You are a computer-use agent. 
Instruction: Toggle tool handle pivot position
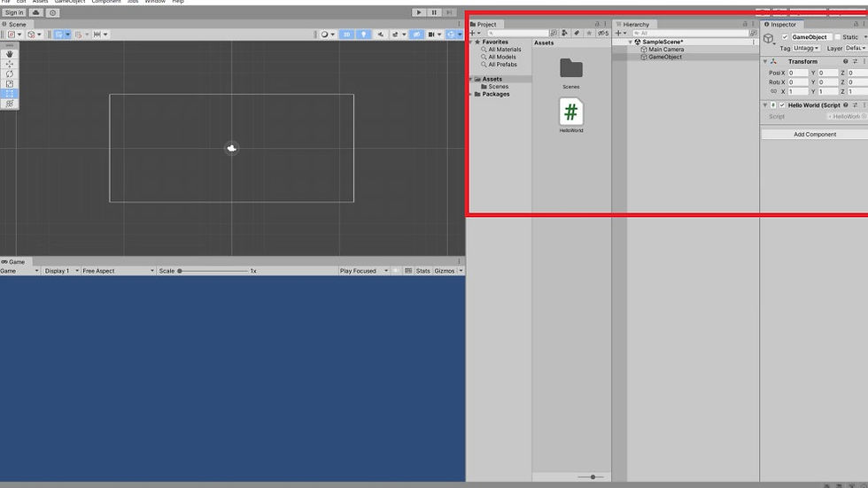coord(14,35)
